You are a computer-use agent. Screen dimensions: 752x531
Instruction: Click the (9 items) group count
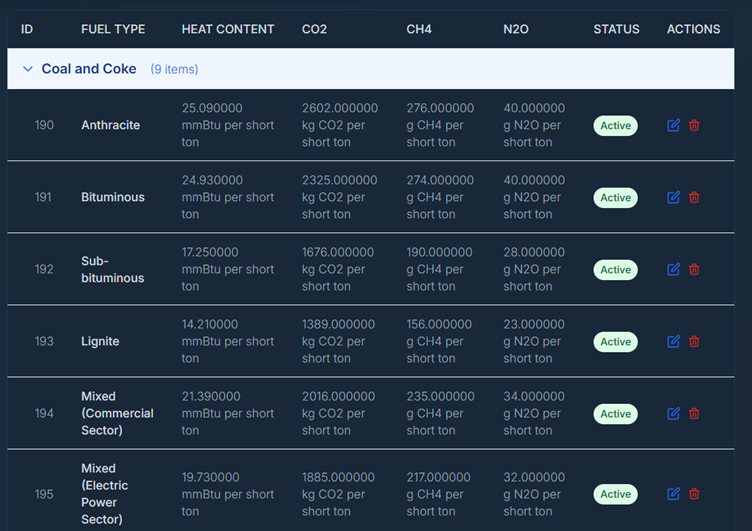click(x=174, y=70)
